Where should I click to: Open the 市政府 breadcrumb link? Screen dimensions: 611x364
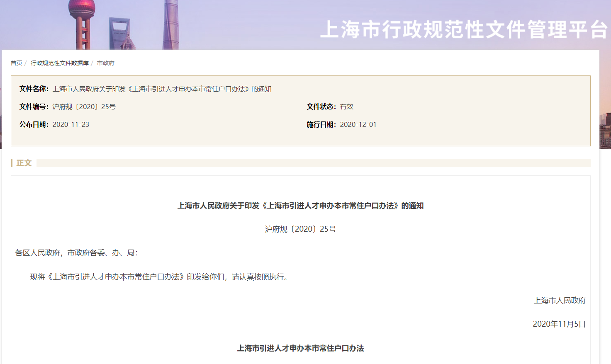(106, 63)
